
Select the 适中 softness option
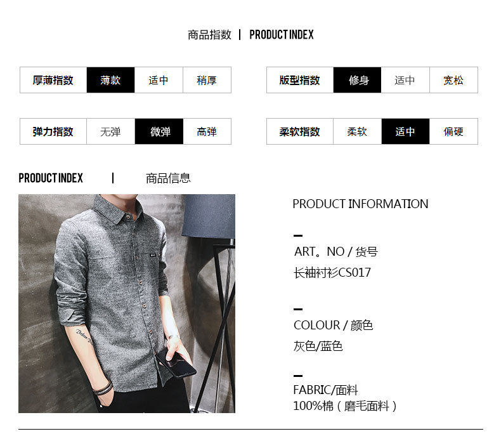[x=405, y=131]
